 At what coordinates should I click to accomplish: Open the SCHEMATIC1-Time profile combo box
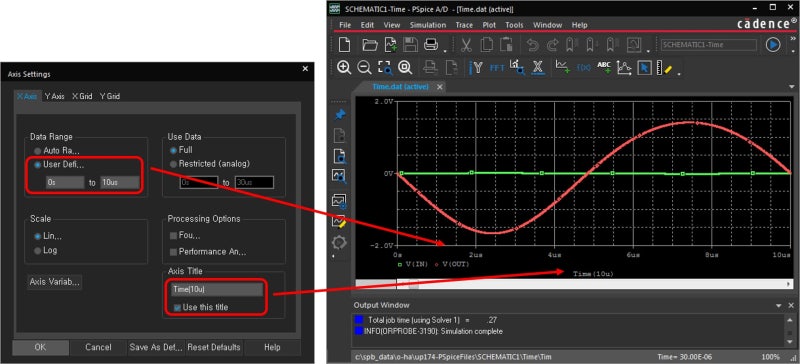click(x=709, y=45)
